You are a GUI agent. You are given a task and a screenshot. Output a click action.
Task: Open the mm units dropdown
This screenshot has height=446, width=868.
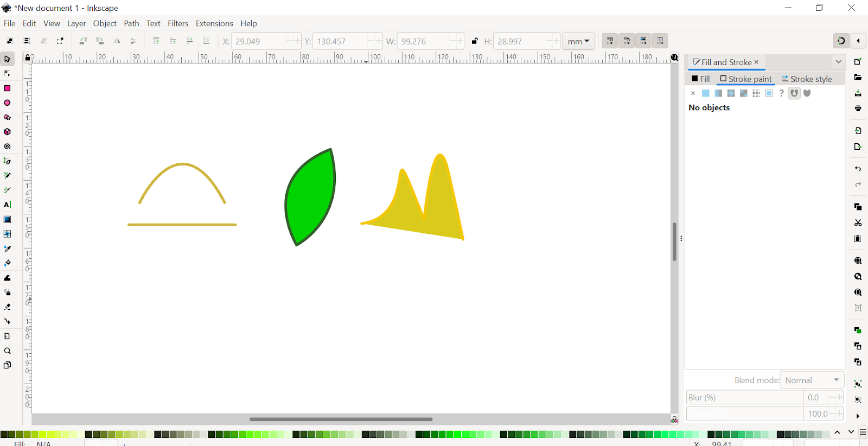pos(578,41)
